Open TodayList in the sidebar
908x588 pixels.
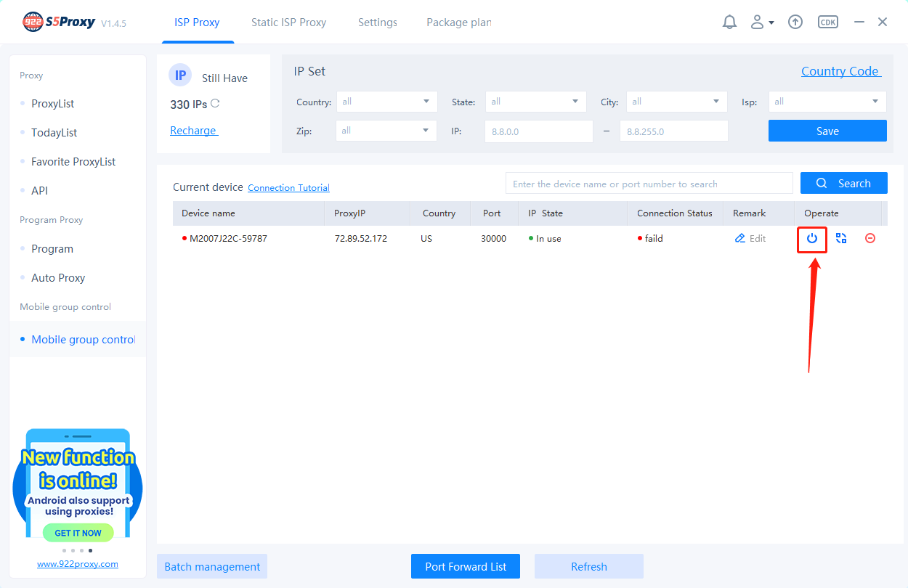coord(54,133)
